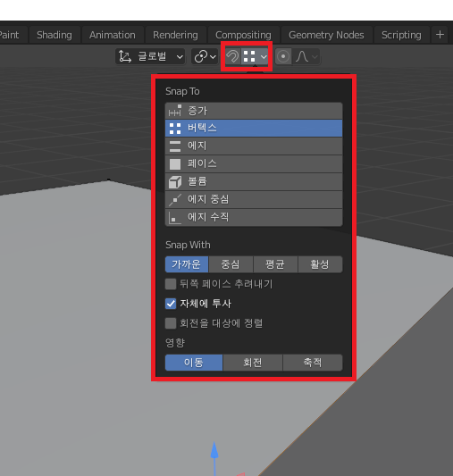This screenshot has width=453, height=476.
Task: Switch to the Shading workspace tab
Action: pyautogui.click(x=55, y=35)
